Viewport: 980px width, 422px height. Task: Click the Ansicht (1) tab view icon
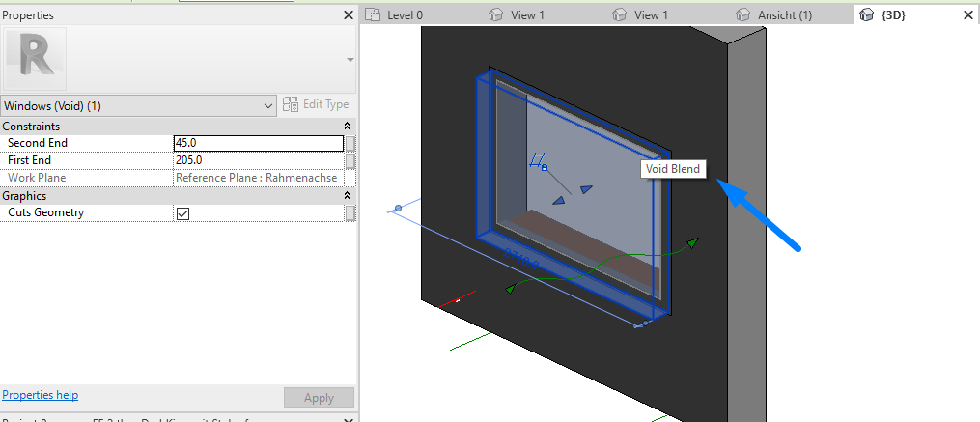tap(743, 14)
